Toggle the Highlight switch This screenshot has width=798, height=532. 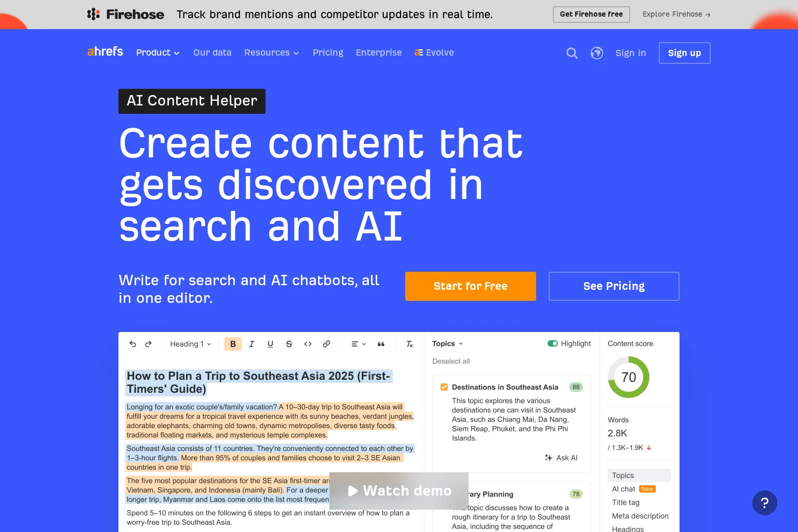553,343
